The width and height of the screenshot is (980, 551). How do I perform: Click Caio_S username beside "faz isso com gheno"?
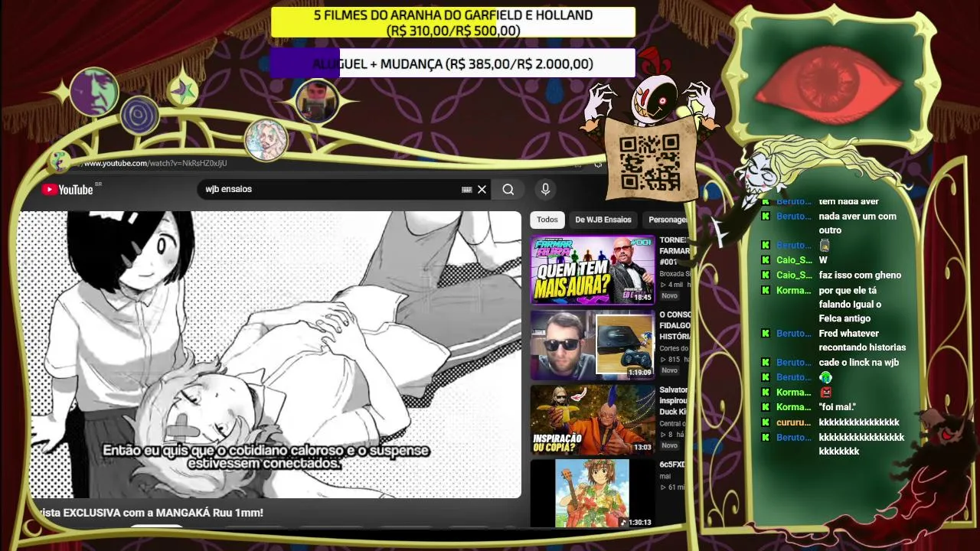point(794,275)
